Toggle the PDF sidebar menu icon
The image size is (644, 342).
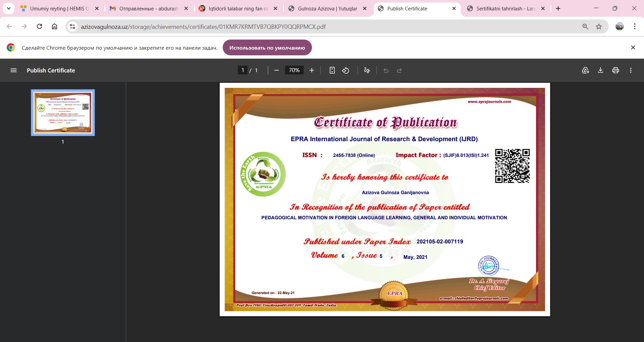pyautogui.click(x=13, y=70)
